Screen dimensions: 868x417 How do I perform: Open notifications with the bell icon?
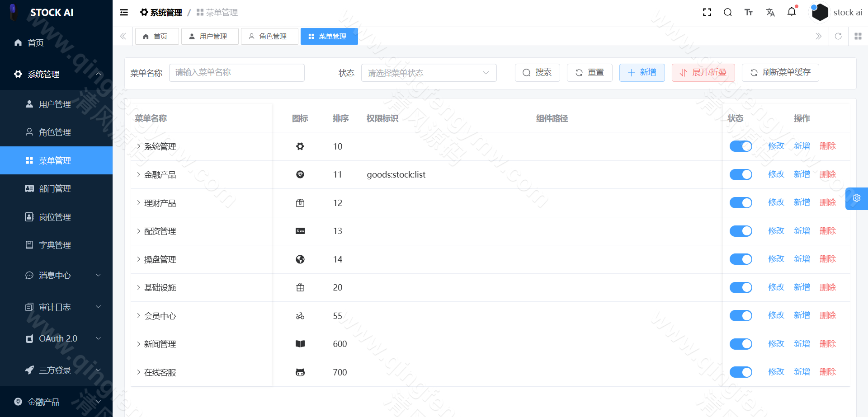coord(792,12)
